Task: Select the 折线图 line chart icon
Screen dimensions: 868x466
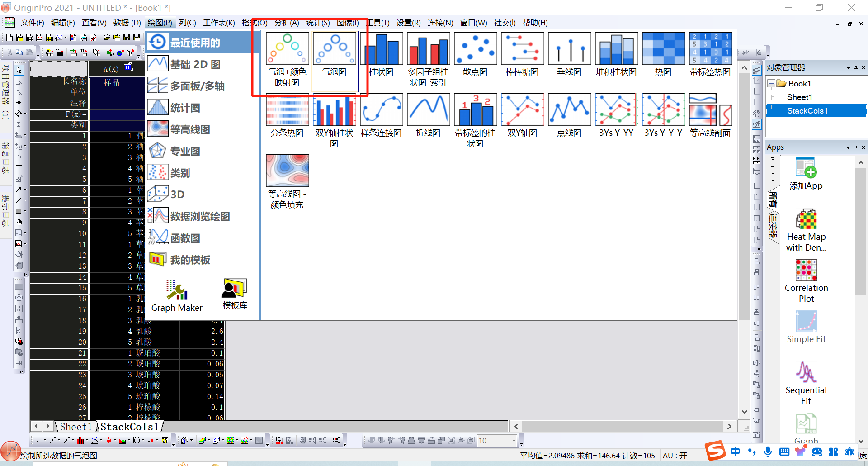Action: 428,110
